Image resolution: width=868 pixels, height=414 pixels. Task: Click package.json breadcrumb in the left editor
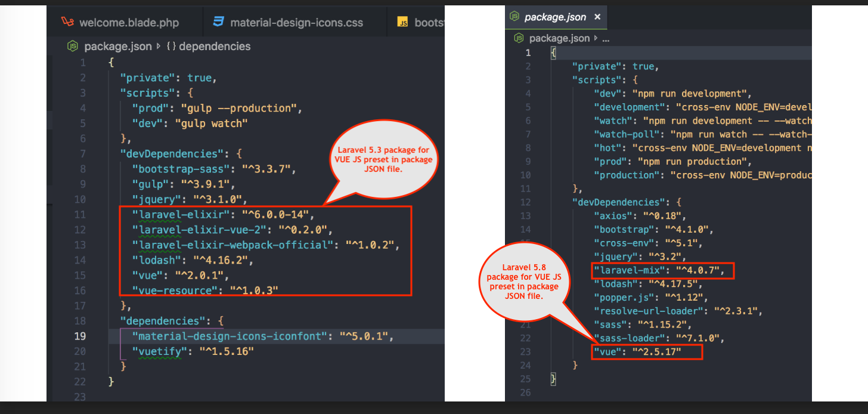pyautogui.click(x=118, y=46)
